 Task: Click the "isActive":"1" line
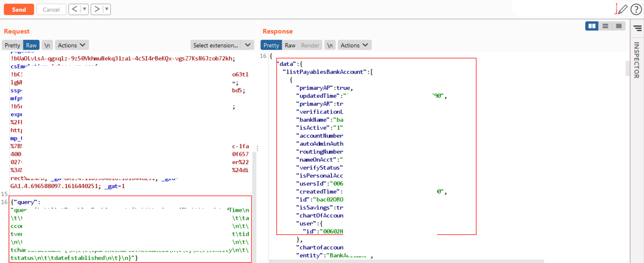point(319,128)
